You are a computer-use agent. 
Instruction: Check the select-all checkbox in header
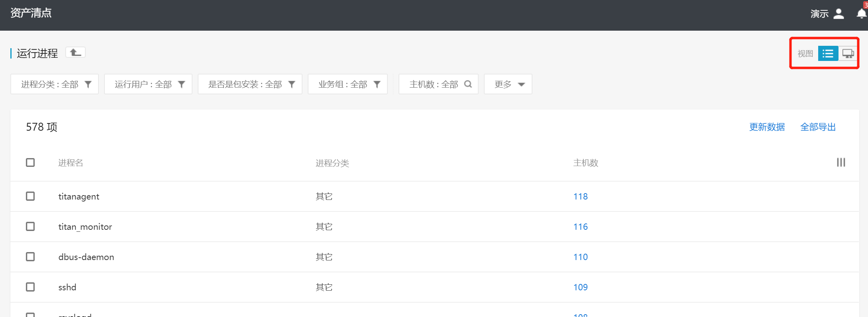pos(30,162)
